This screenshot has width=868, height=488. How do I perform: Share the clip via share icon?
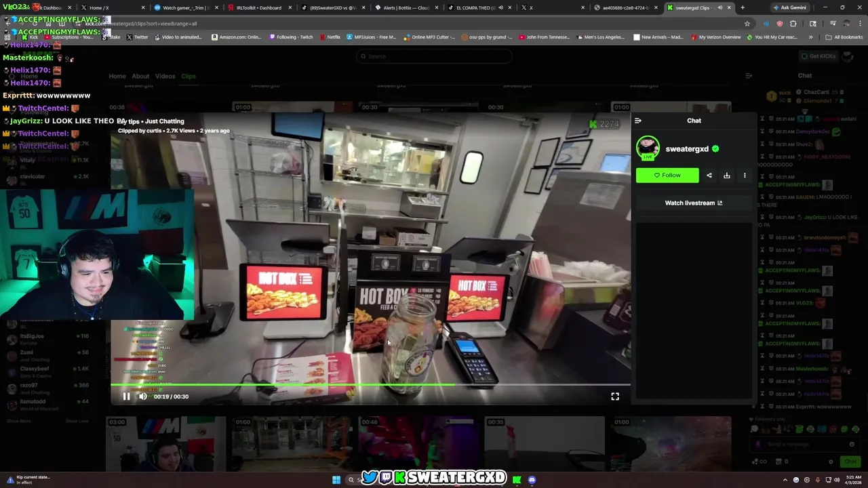click(709, 176)
